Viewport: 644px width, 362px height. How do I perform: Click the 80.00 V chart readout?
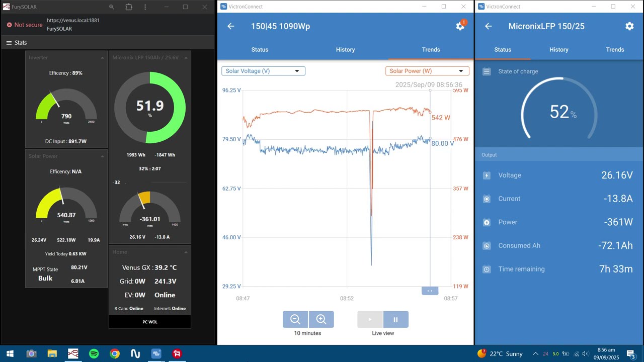pos(443,143)
